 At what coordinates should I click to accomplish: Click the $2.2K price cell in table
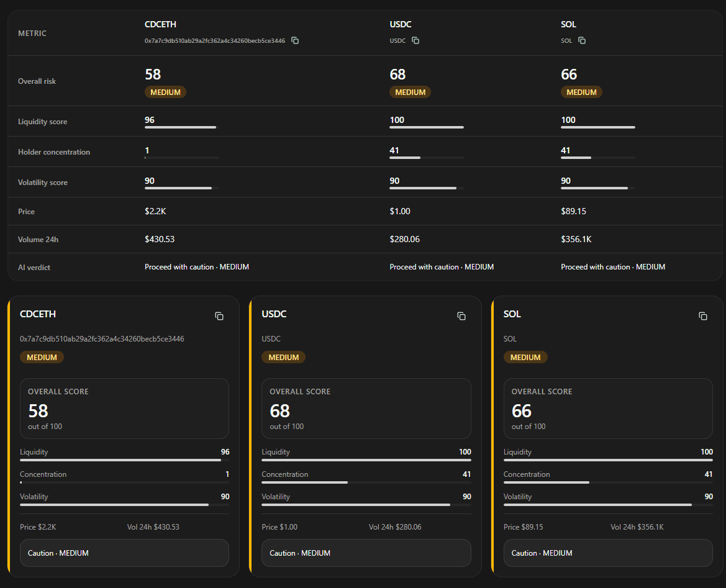point(155,211)
